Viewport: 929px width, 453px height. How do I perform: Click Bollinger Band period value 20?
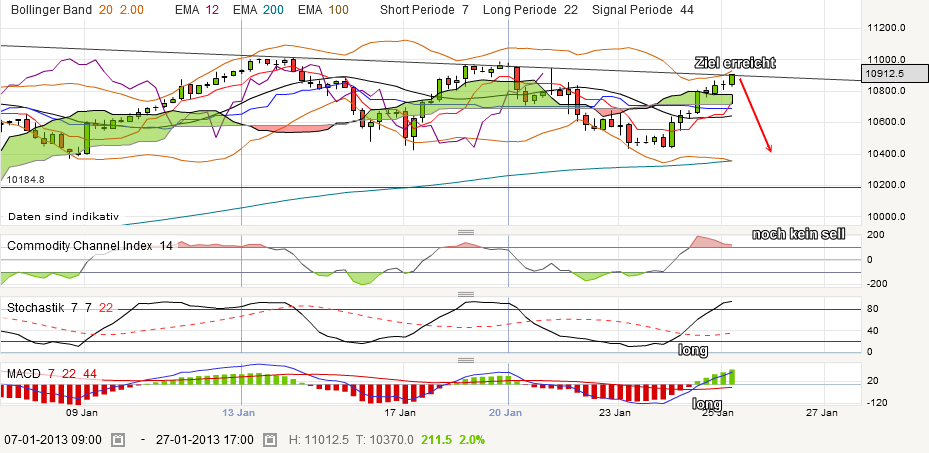(104, 10)
